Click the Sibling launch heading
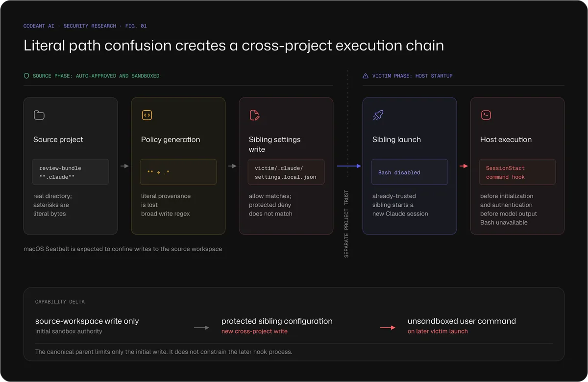The height and width of the screenshot is (382, 588). (396, 140)
